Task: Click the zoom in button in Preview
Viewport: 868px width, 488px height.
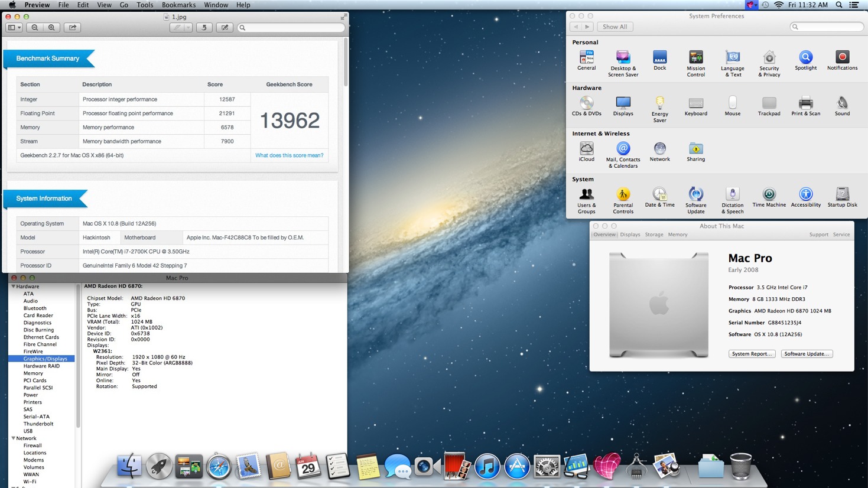Action: click(x=51, y=27)
